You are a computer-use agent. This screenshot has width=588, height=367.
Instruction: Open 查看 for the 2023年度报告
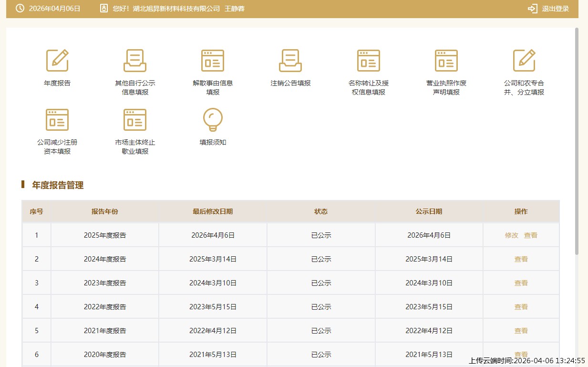521,283
